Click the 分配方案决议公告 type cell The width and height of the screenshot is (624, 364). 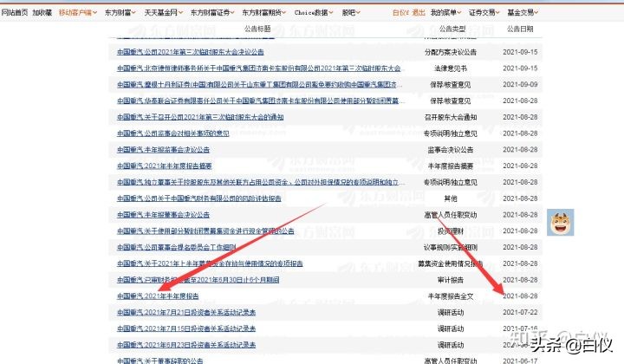[x=451, y=52]
